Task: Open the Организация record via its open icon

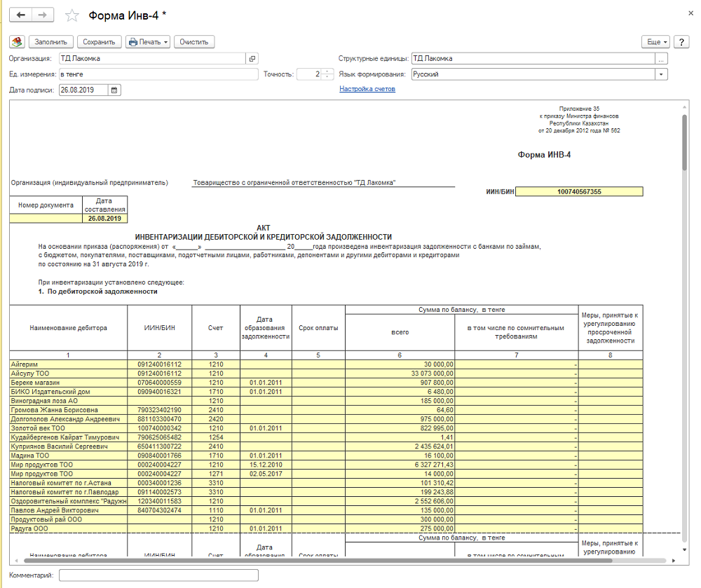Action: click(x=252, y=59)
